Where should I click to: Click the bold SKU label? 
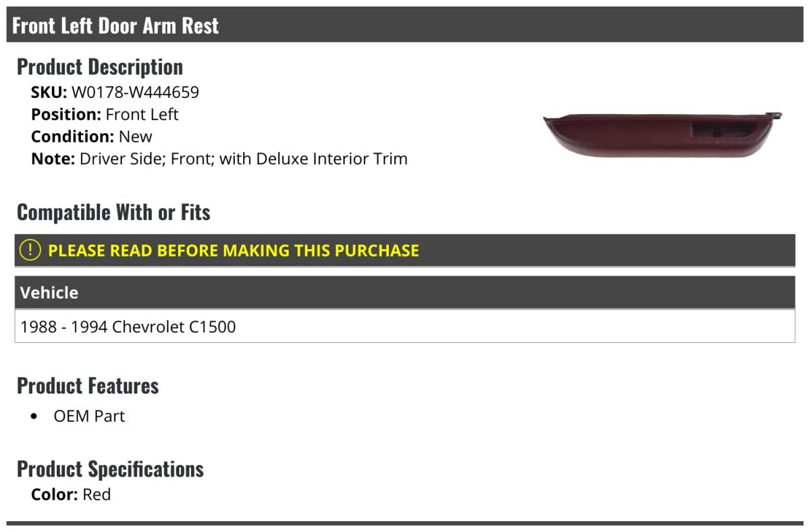(x=49, y=92)
